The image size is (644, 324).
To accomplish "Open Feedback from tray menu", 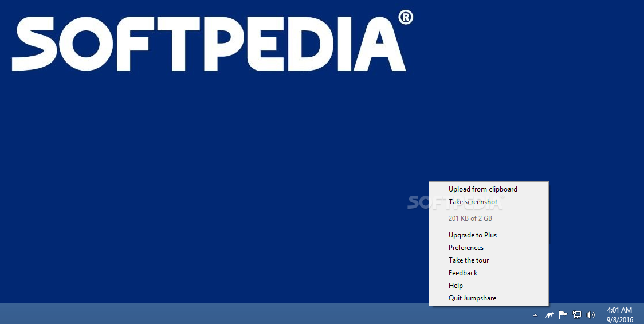I will pyautogui.click(x=488, y=273).
